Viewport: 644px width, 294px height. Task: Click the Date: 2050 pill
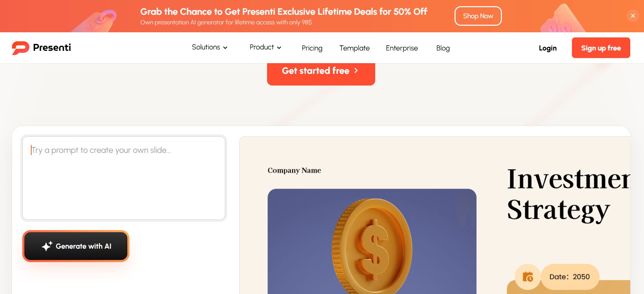point(570,277)
